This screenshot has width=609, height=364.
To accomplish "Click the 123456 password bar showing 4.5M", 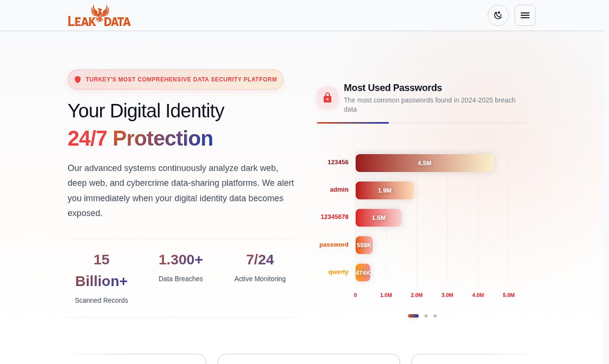I will point(424,163).
